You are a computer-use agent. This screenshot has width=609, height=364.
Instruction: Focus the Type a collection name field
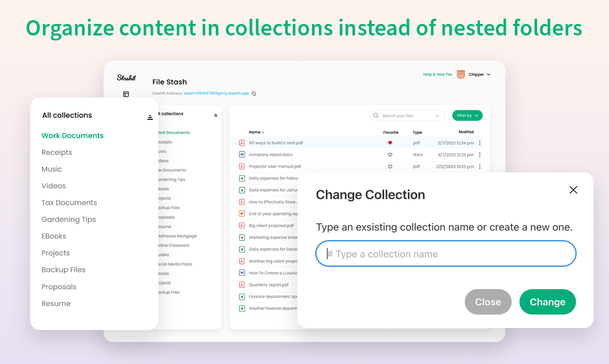tap(445, 254)
